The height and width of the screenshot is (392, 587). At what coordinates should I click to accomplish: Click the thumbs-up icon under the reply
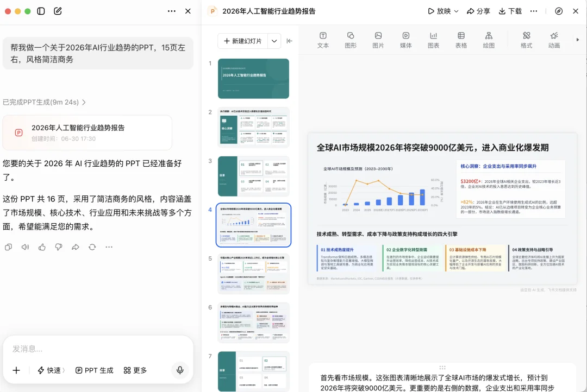[42, 247]
